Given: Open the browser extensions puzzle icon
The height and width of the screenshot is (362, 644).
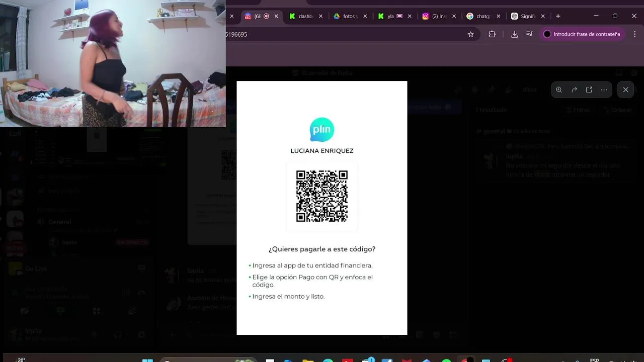Looking at the screenshot, I should [492, 34].
